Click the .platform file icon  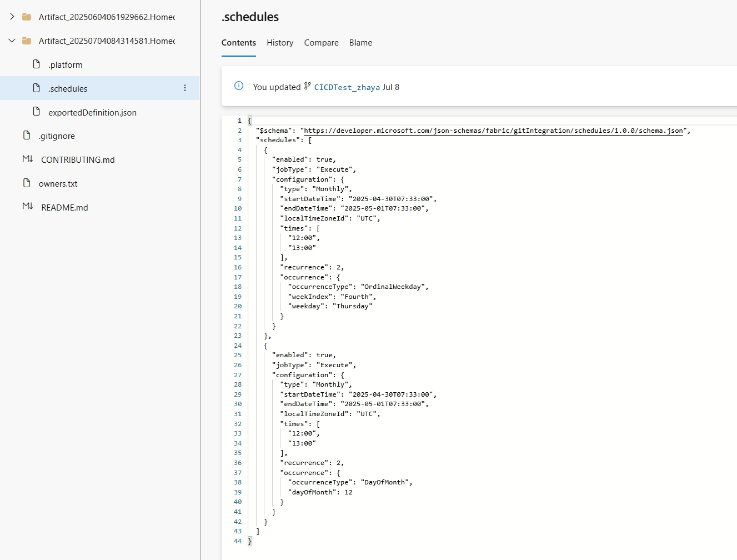tap(36, 64)
